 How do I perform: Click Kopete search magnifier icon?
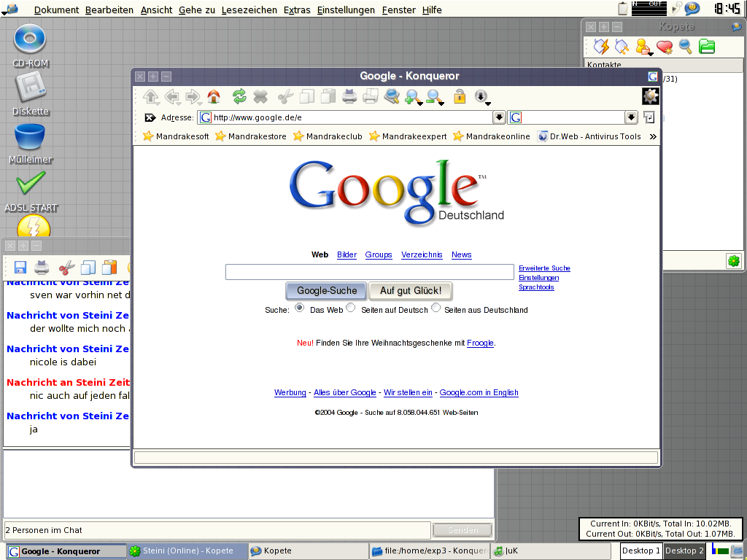point(686,47)
